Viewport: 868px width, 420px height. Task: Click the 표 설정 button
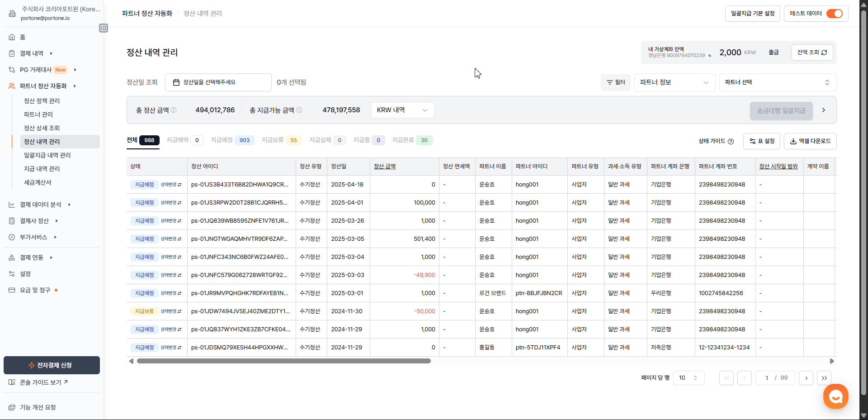pyautogui.click(x=762, y=141)
